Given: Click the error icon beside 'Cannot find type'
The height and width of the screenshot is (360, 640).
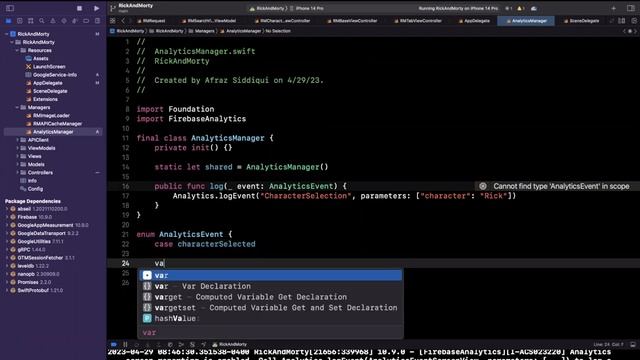Looking at the screenshot, I should click(x=482, y=186).
